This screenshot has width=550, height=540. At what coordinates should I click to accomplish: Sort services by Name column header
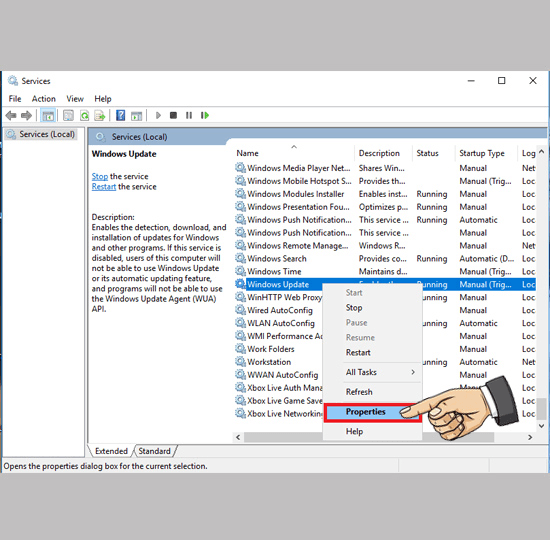[x=247, y=153]
